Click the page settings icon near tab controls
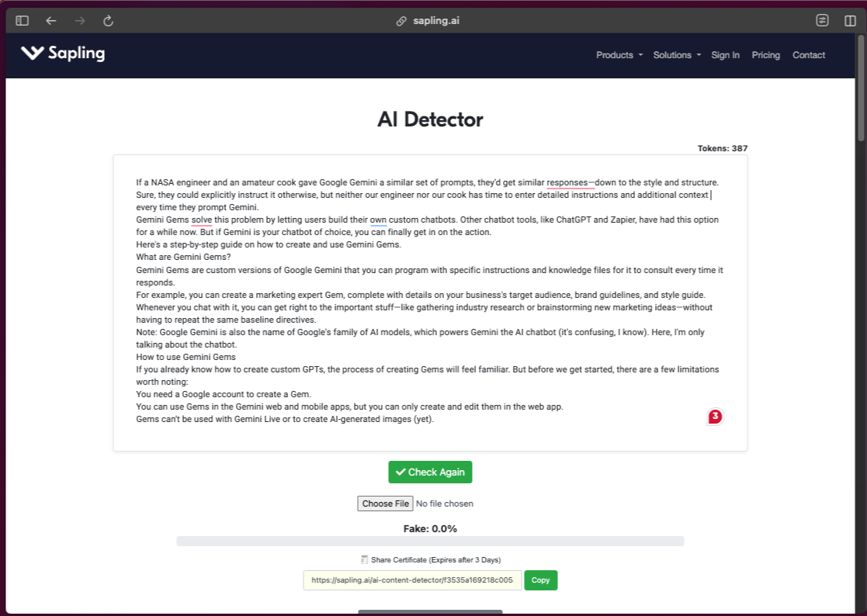Image resolution: width=867 pixels, height=616 pixels. [x=822, y=20]
